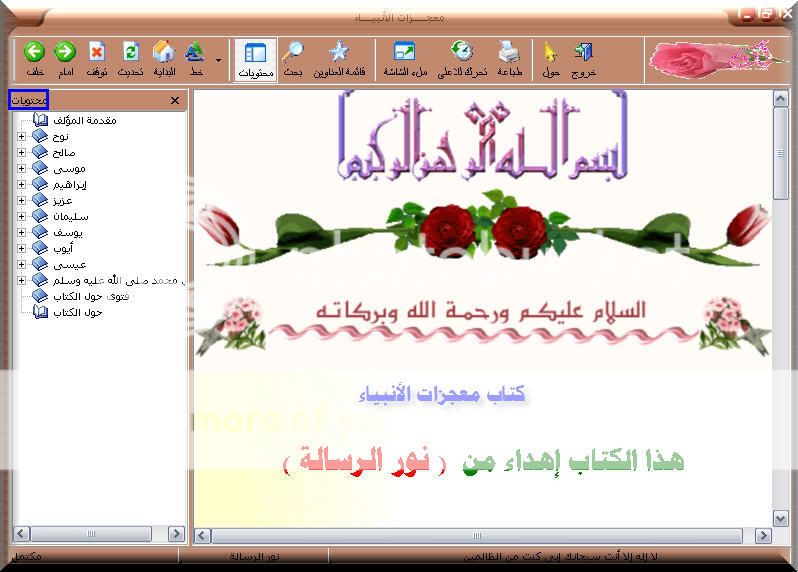Image resolution: width=798 pixels, height=572 pixels.
Task: Open the favorites list (قائمة العناوين) star icon
Action: click(339, 53)
